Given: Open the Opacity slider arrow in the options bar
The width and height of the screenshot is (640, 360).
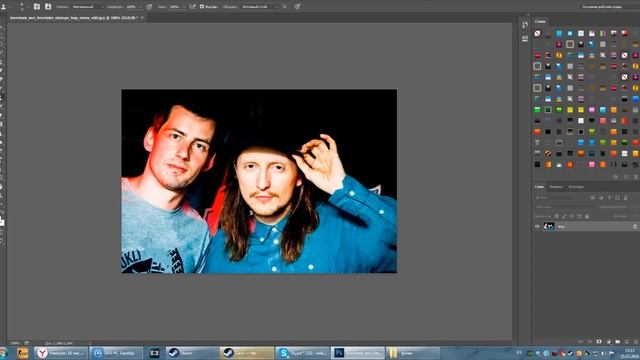Looking at the screenshot, I should (x=141, y=7).
